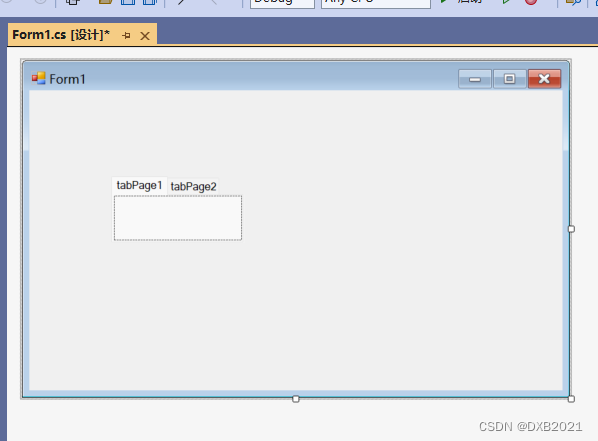The height and width of the screenshot is (441, 598).
Task: Select the dotted tab page content area
Action: coord(178,218)
